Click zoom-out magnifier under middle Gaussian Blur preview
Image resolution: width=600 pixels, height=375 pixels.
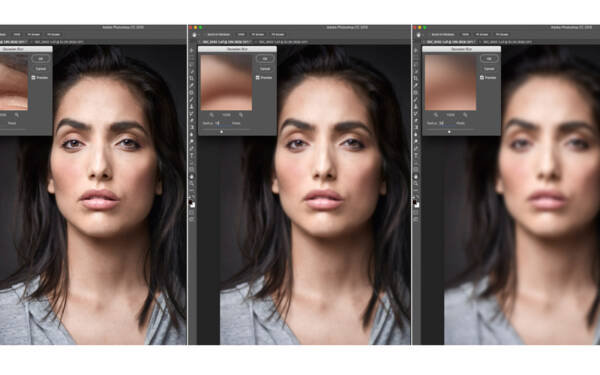(212, 115)
